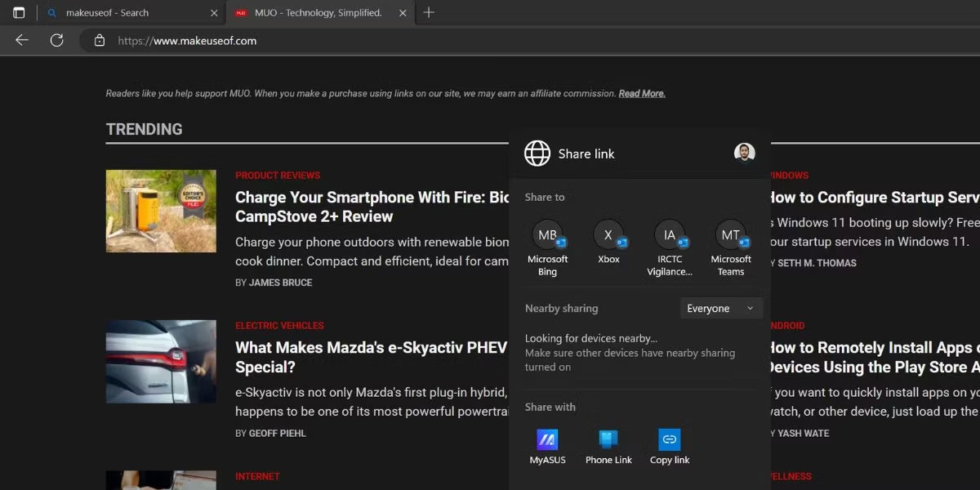This screenshot has width=980, height=490.
Task: Share with Phone Link app
Action: pyautogui.click(x=608, y=448)
